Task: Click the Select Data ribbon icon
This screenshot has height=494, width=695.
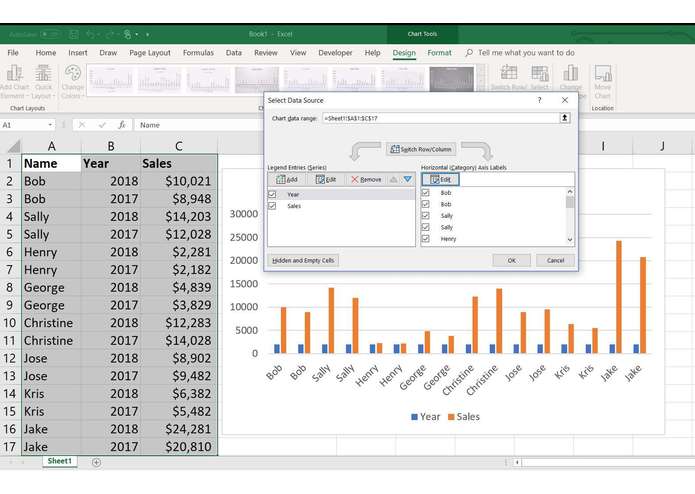Action: [540, 73]
